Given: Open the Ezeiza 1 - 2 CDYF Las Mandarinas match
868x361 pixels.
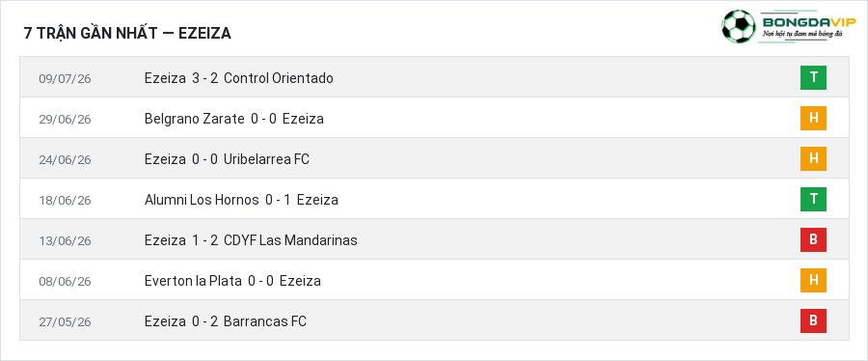Looking at the screenshot, I should click(250, 240).
